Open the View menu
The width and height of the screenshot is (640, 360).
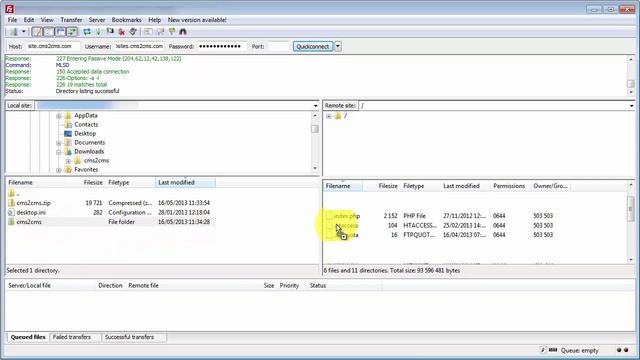pyautogui.click(x=47, y=20)
